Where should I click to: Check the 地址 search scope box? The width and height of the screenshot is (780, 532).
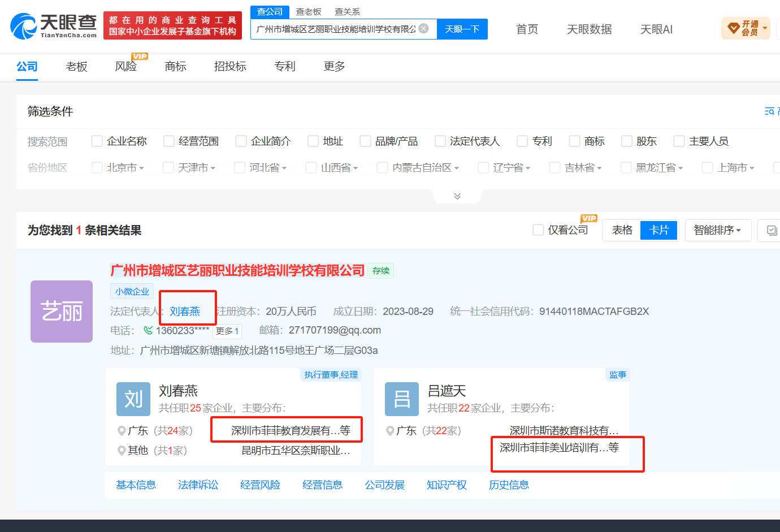(313, 141)
